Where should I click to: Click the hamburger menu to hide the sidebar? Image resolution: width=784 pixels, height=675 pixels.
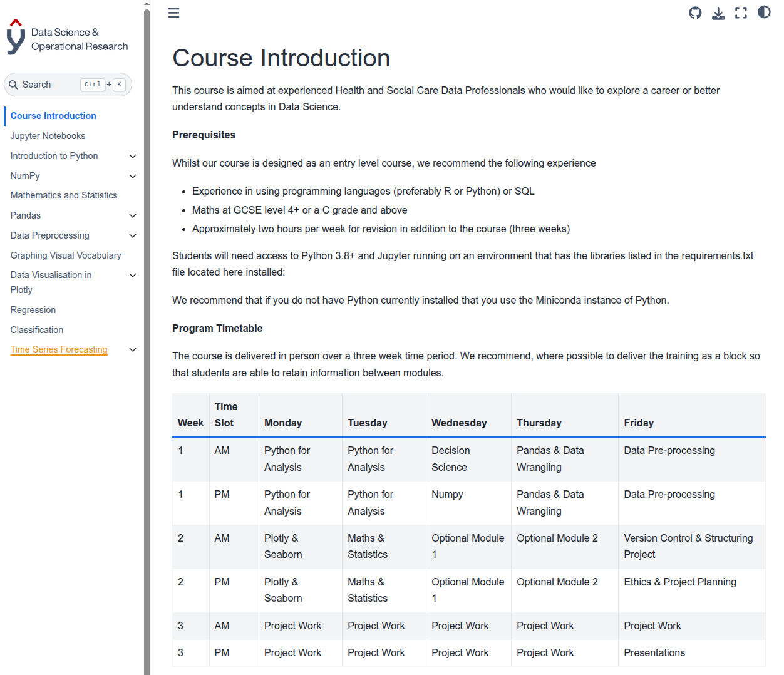coord(173,13)
